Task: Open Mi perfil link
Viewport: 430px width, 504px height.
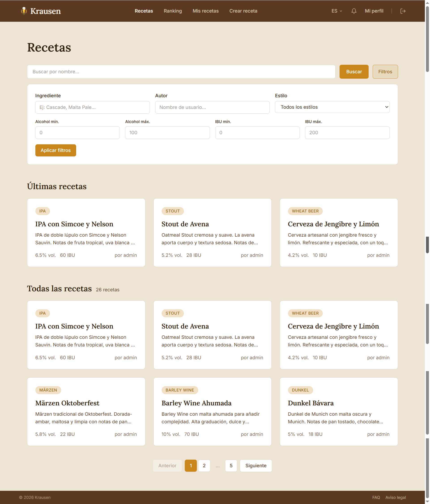Action: pyautogui.click(x=374, y=11)
